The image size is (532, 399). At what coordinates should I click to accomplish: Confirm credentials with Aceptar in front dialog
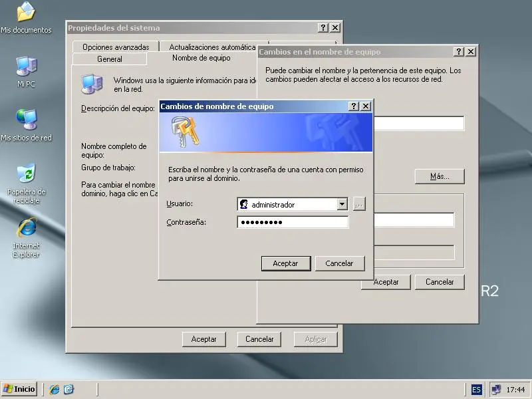click(x=286, y=263)
